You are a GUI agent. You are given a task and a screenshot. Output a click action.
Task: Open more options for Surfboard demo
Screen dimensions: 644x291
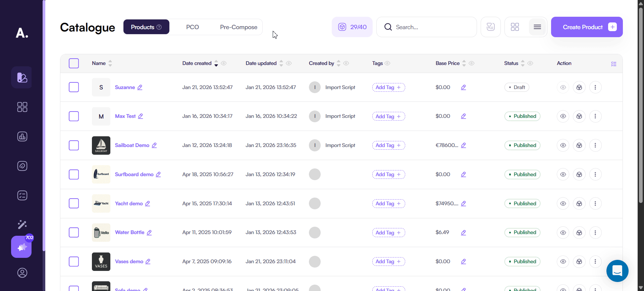coord(595,174)
